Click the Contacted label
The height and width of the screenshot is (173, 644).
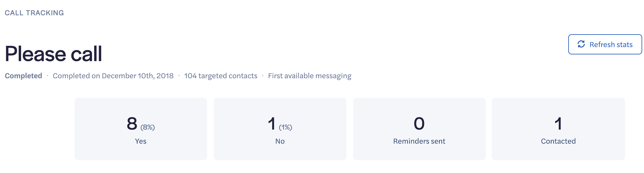(558, 141)
